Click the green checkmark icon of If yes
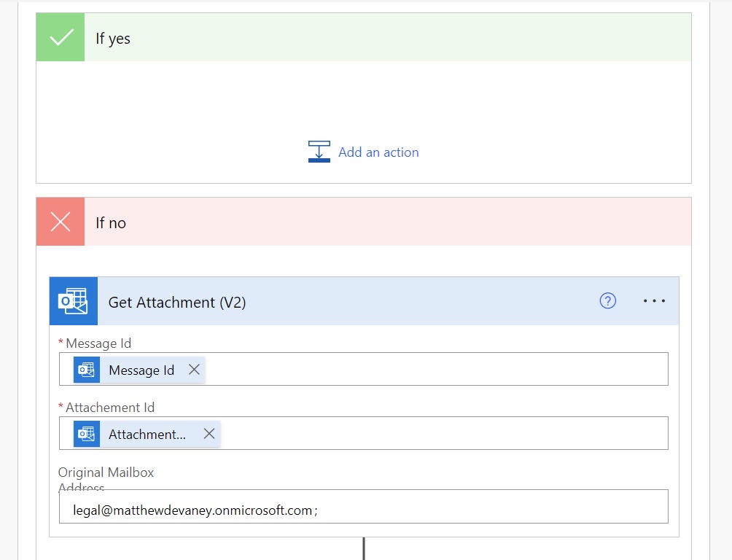This screenshot has width=732, height=560. [x=61, y=37]
